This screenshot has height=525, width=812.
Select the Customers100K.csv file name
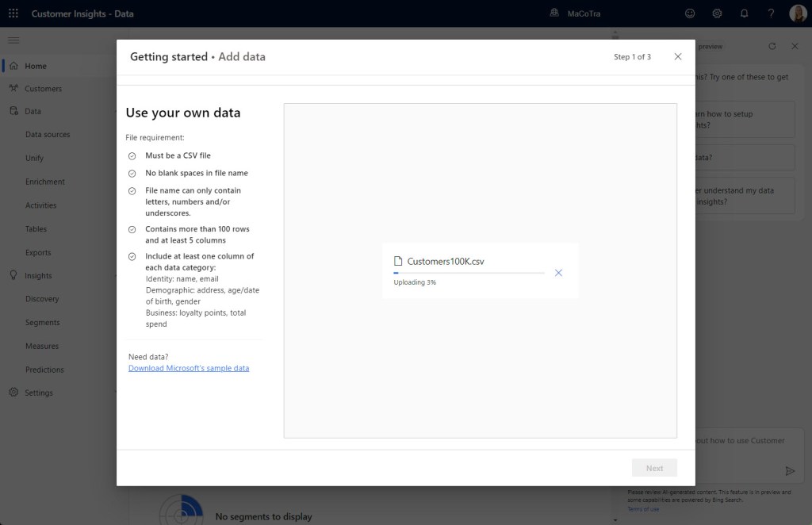click(445, 261)
